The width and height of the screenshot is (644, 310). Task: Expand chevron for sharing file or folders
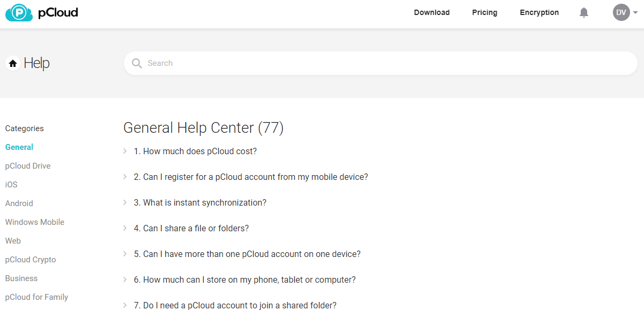coord(125,228)
